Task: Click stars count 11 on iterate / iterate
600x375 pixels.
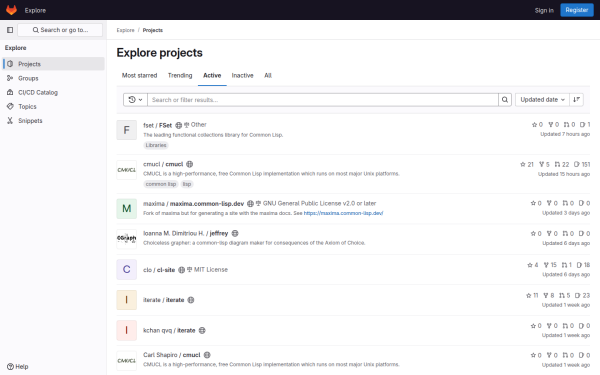Action: click(x=532, y=295)
